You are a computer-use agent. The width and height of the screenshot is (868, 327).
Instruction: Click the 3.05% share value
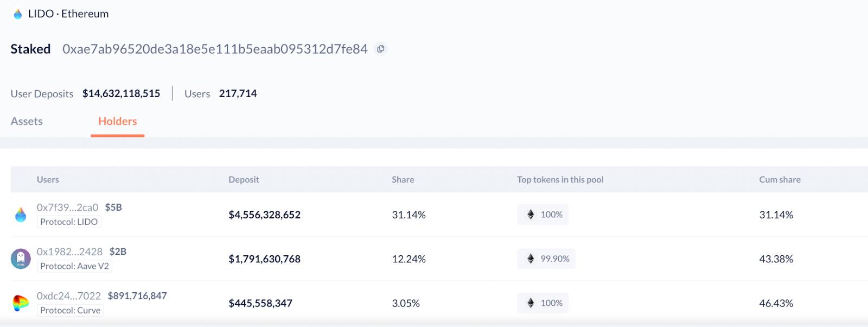pyautogui.click(x=406, y=303)
